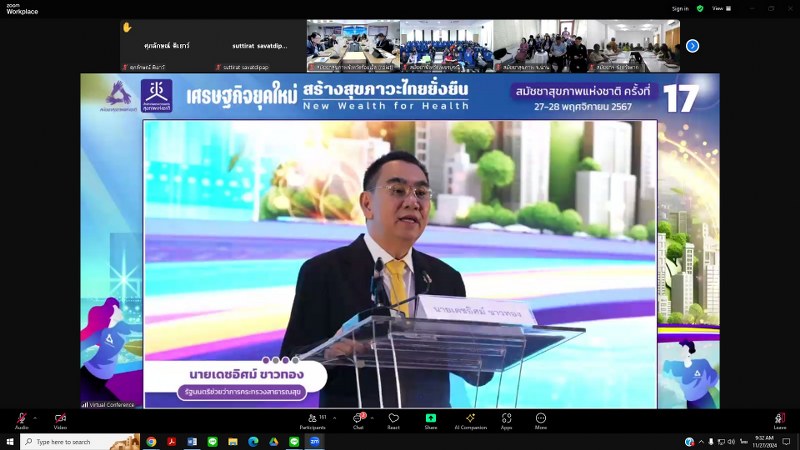This screenshot has height=450, width=800.
Task: Select the rightmost meeting room video thumbnail
Action: point(633,46)
